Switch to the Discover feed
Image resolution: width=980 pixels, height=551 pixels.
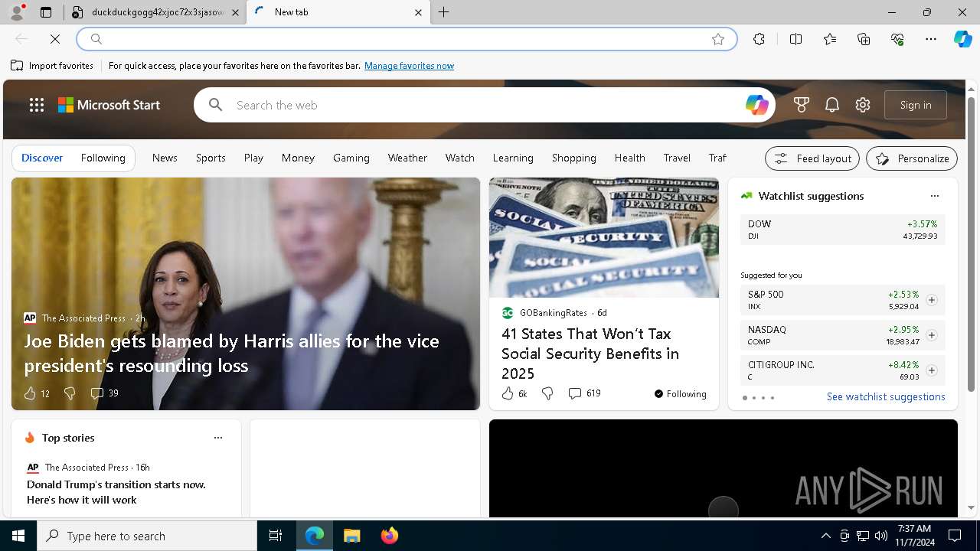click(x=42, y=158)
